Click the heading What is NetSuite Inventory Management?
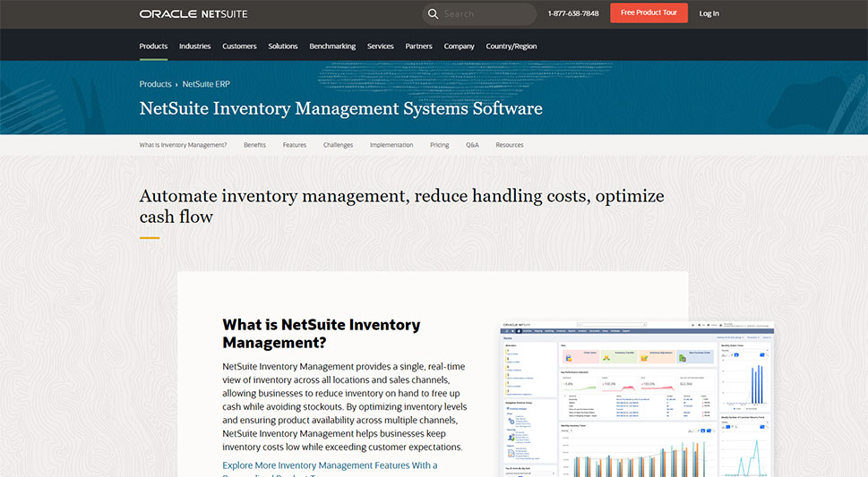Image resolution: width=868 pixels, height=477 pixels. pyautogui.click(x=321, y=334)
